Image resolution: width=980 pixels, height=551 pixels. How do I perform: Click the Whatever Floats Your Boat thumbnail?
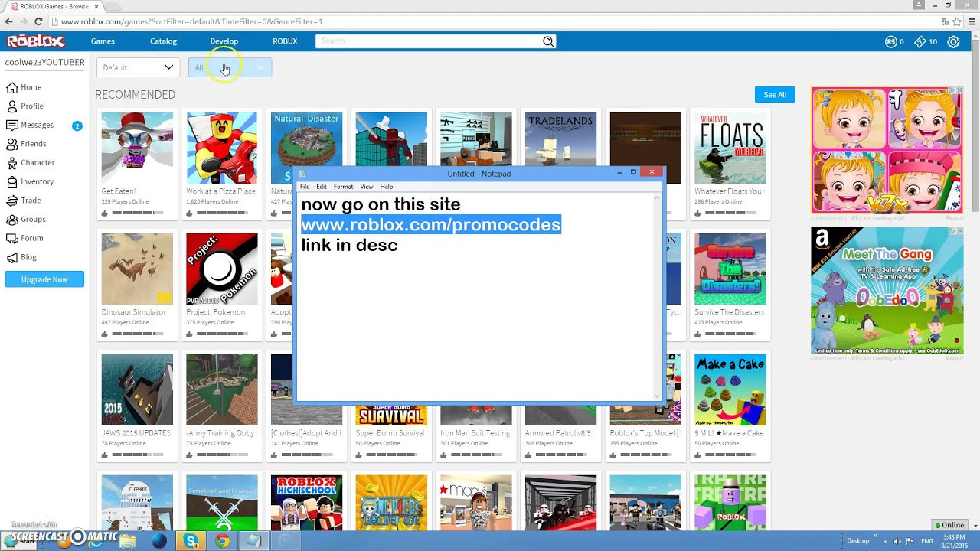click(730, 148)
